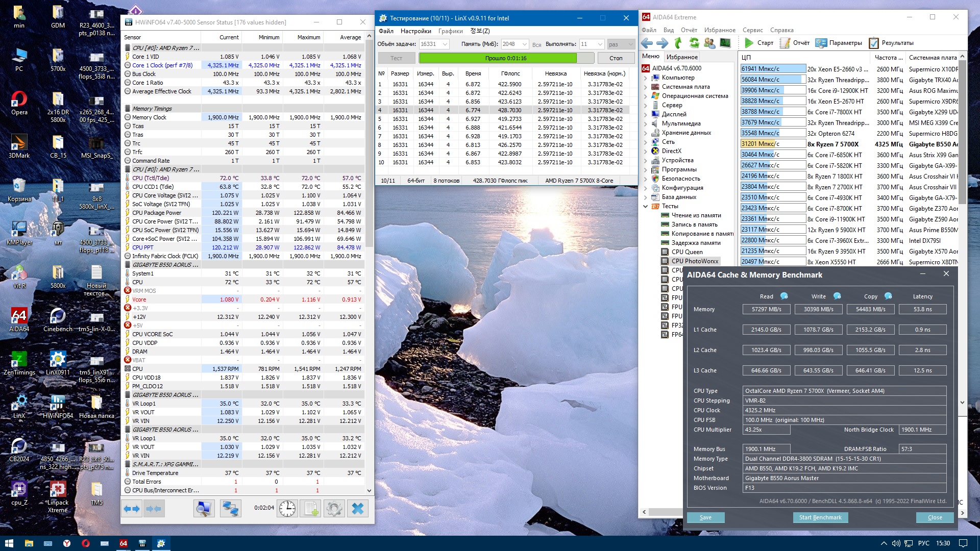Click the AIDA64 Refresh green arrows icon
Viewport: 980px width, 551px height.
[694, 43]
